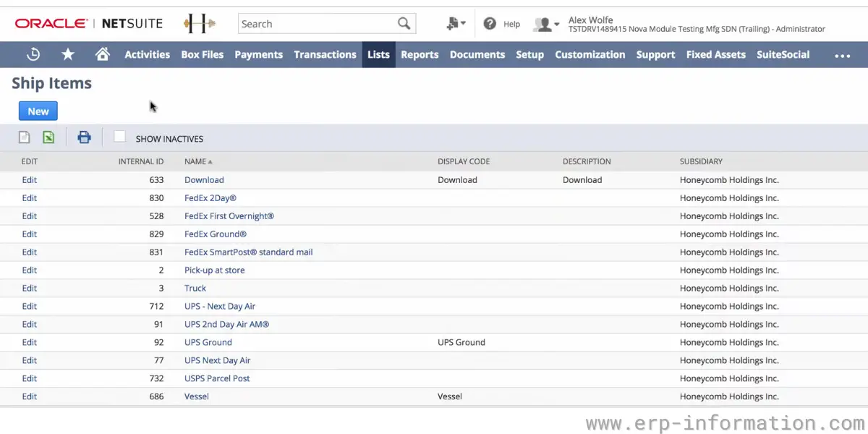Open the USPS Parcel Post link
Screen dimensions: 868x434
coord(217,379)
